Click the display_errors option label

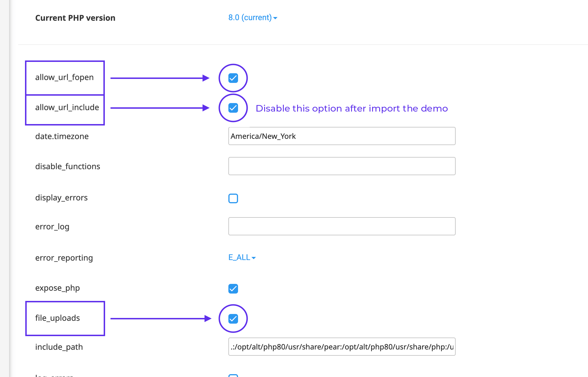click(61, 198)
